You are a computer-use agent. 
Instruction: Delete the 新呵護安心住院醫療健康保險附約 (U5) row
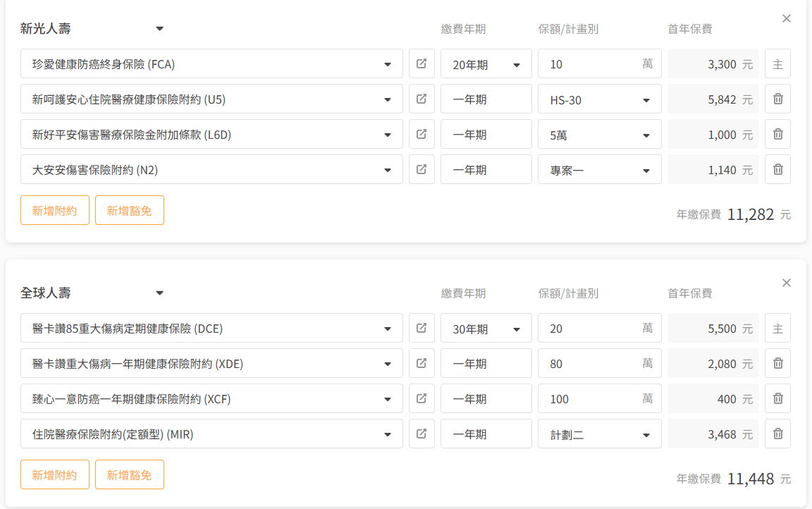click(x=777, y=99)
